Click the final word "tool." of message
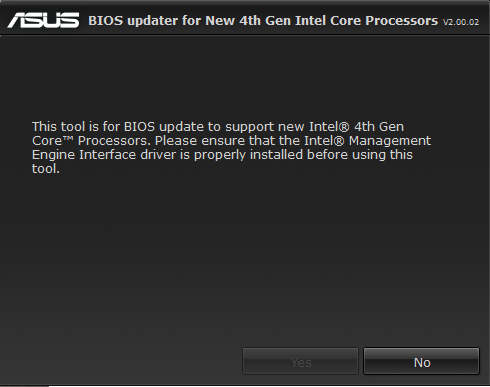 tap(46, 169)
